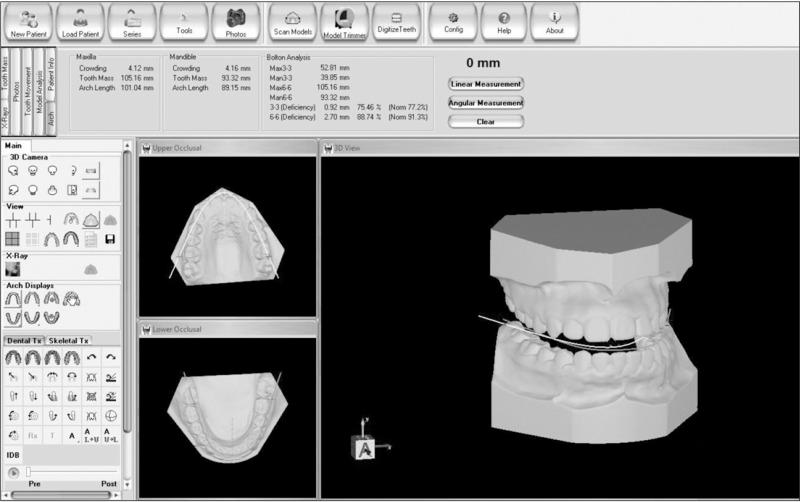Click the X-Ray thumbnail icon
Viewport: 800px width, 502px height.
[13, 269]
